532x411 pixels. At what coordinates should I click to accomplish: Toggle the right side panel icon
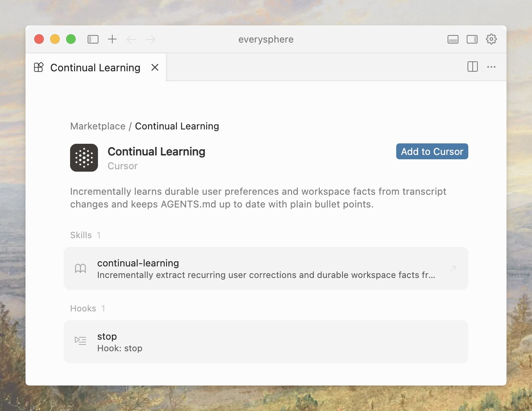[x=472, y=39]
